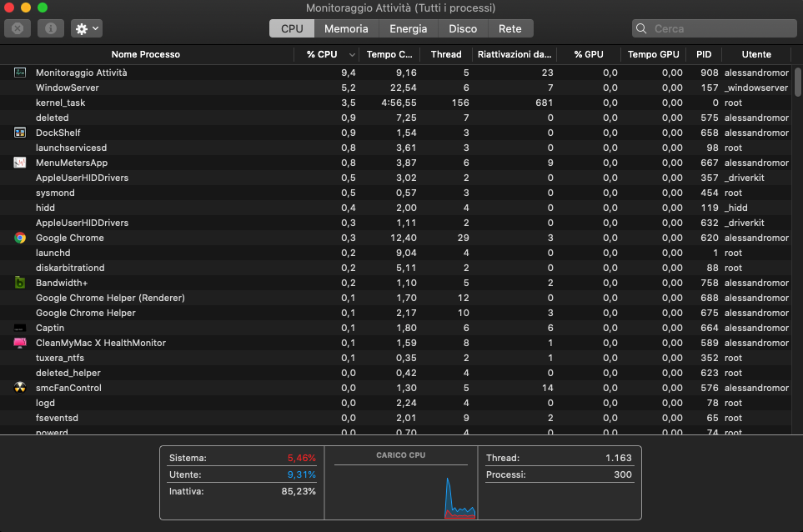
Task: Click kernel_task thread count 156
Action: point(460,103)
